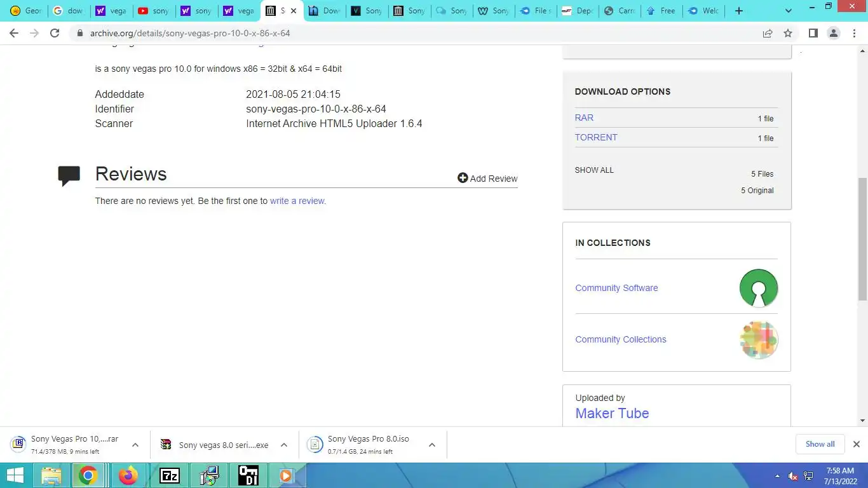
Task: Launch Firefox from the taskbar
Action: point(128,475)
